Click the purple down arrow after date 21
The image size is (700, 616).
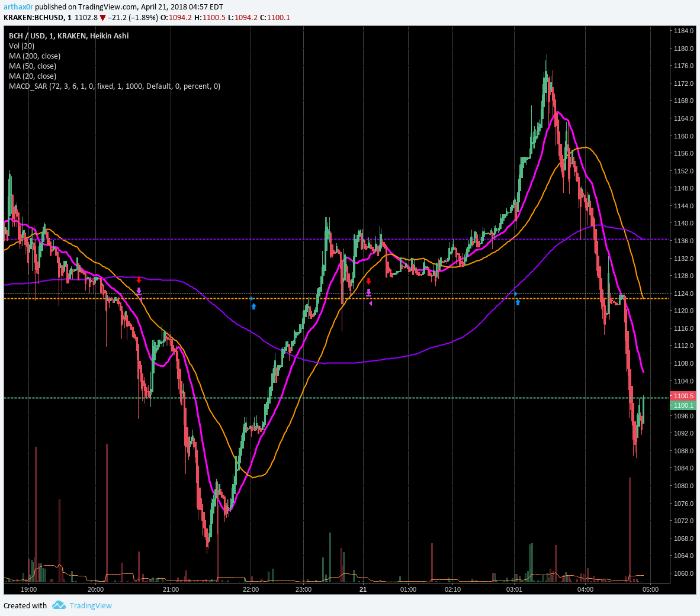pos(369,292)
